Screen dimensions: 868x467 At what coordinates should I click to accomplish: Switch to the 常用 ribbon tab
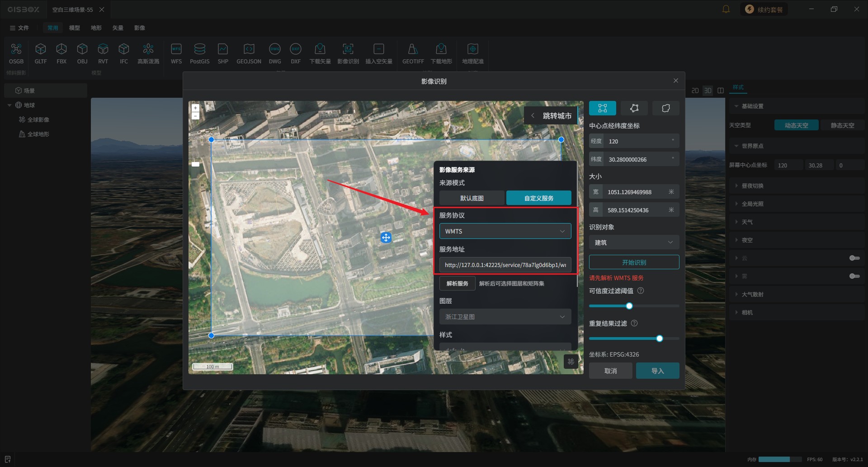tap(53, 28)
